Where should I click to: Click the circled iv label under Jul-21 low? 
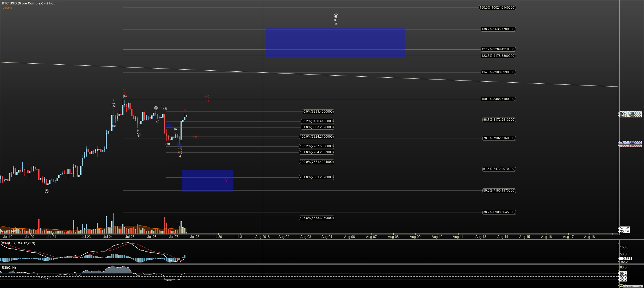click(47, 191)
